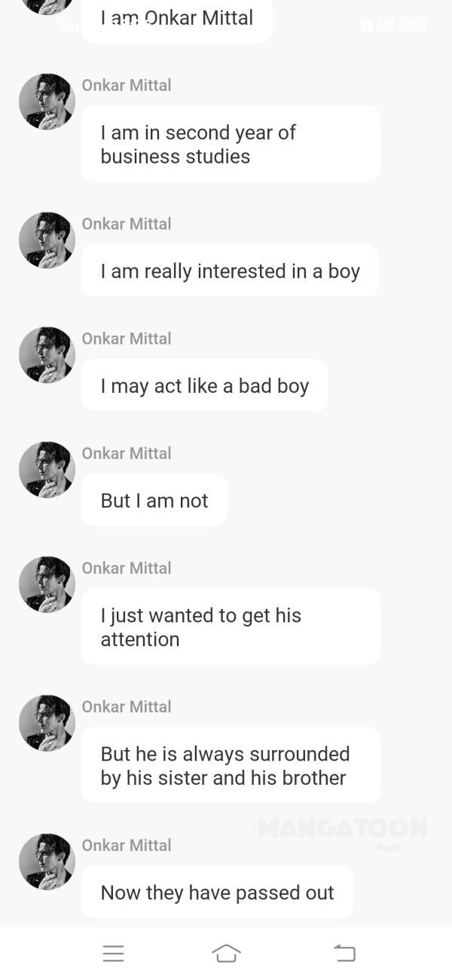The image size is (452, 980).
Task: Tap the bubble about his sister and brother
Action: tap(231, 764)
